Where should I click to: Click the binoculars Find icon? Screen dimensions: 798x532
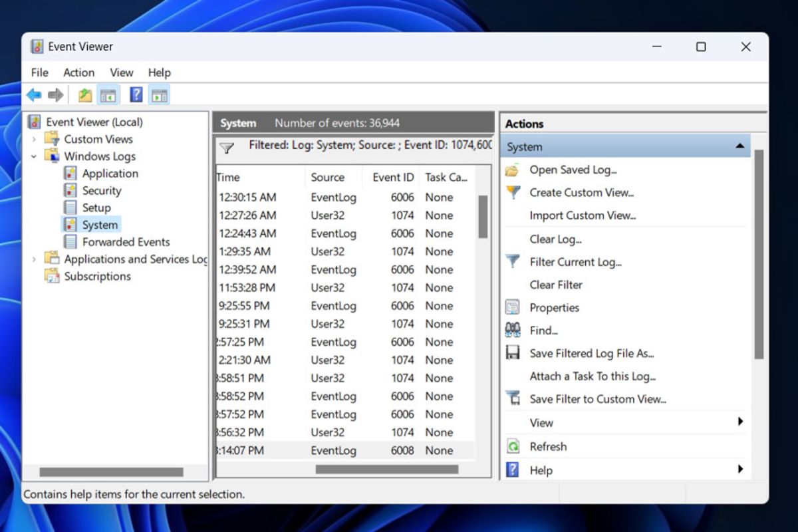(x=513, y=330)
